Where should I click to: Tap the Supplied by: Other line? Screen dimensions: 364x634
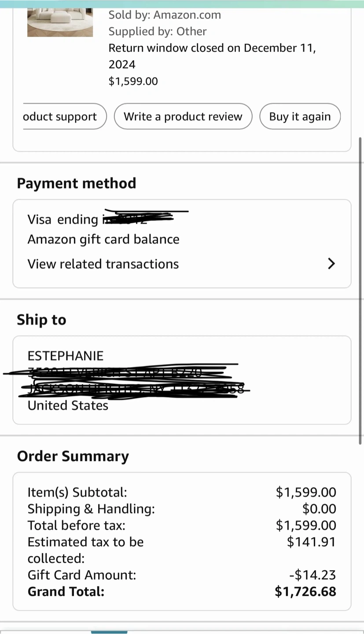pos(158,32)
